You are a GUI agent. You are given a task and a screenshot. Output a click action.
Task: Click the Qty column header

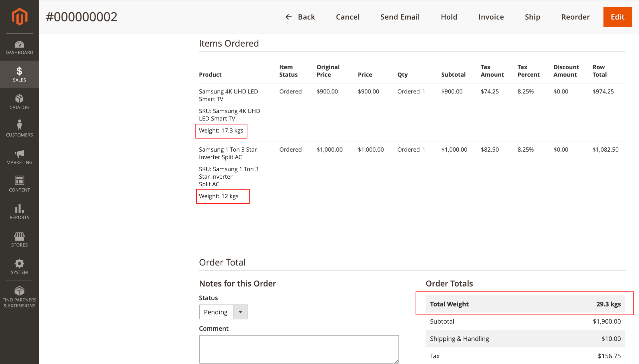click(x=402, y=75)
